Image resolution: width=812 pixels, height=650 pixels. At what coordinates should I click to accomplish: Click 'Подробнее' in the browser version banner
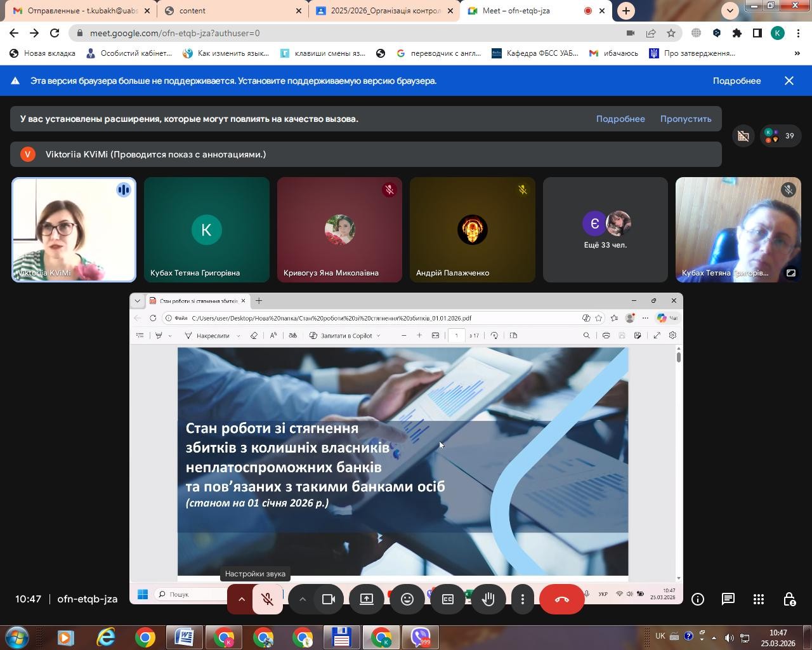point(737,81)
